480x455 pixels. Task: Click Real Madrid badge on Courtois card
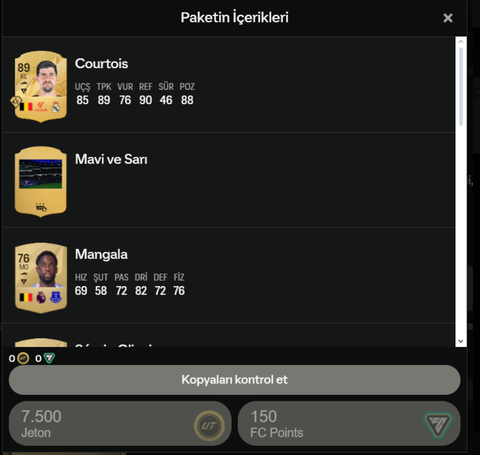tap(56, 107)
